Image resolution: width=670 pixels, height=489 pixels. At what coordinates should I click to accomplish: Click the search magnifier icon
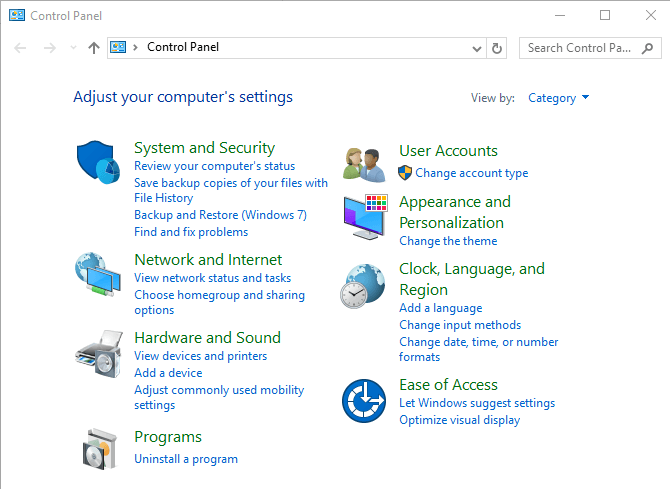pyautogui.click(x=647, y=48)
